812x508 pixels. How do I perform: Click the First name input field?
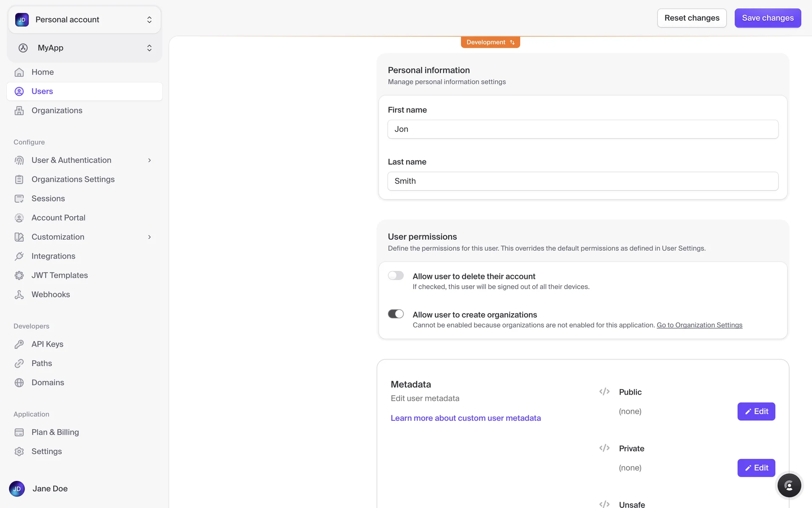[582, 129]
